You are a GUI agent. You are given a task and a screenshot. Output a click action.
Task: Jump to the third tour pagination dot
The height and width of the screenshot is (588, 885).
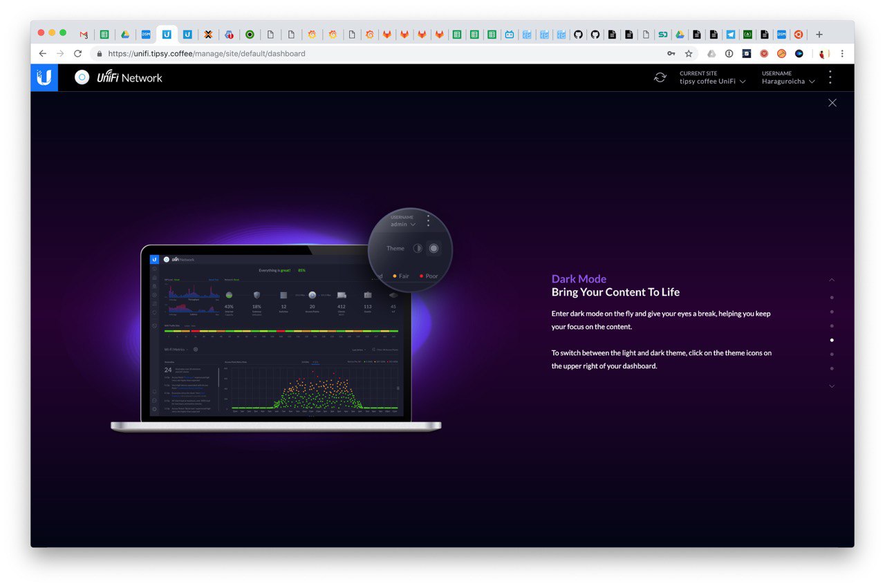[x=832, y=326]
